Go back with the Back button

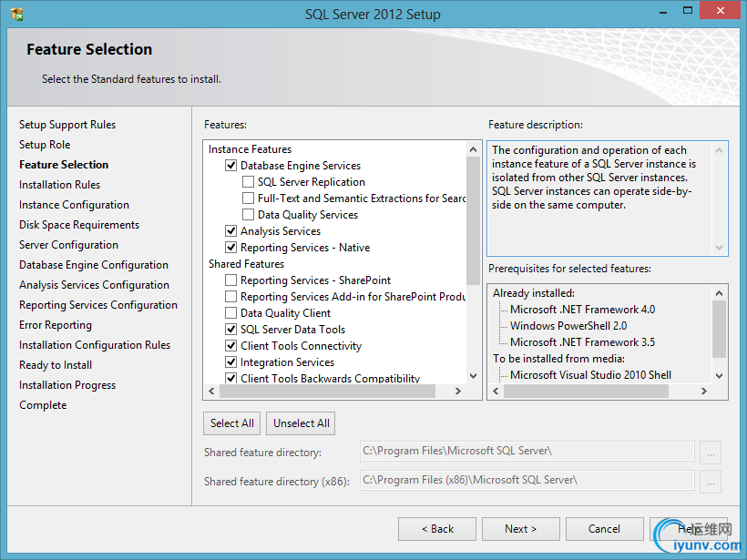tap(437, 529)
